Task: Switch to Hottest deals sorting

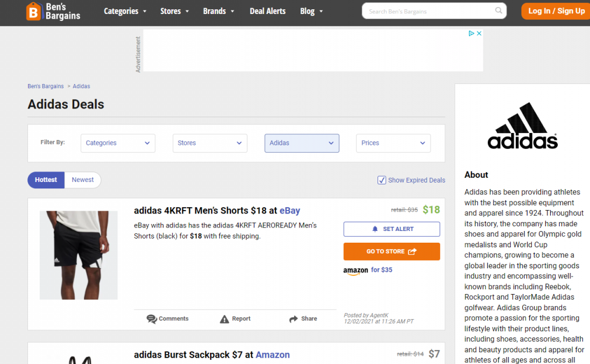Action: [46, 180]
